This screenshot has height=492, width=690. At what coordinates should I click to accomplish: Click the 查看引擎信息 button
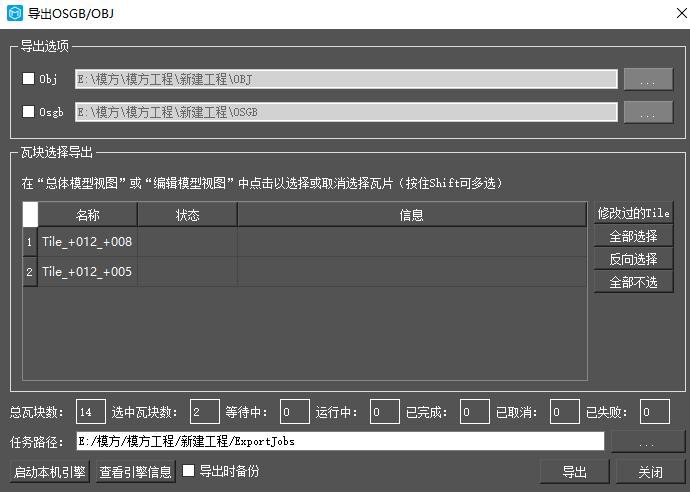click(136, 472)
